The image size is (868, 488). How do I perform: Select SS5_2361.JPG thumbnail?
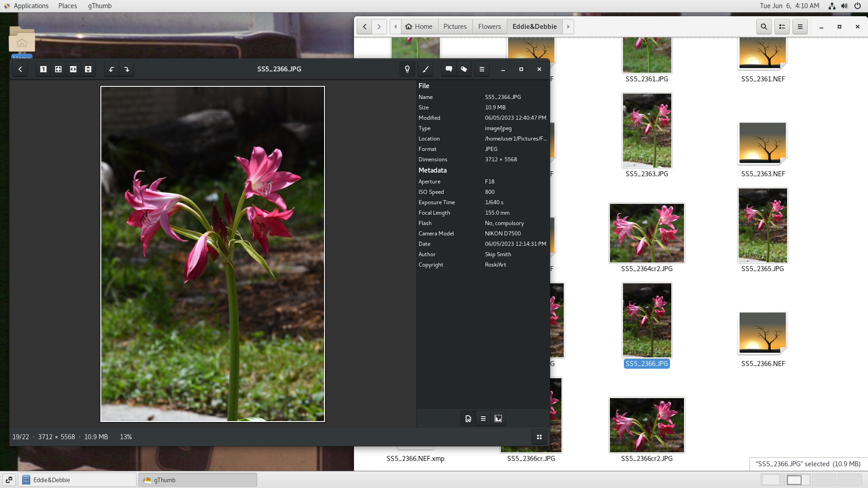tap(647, 55)
